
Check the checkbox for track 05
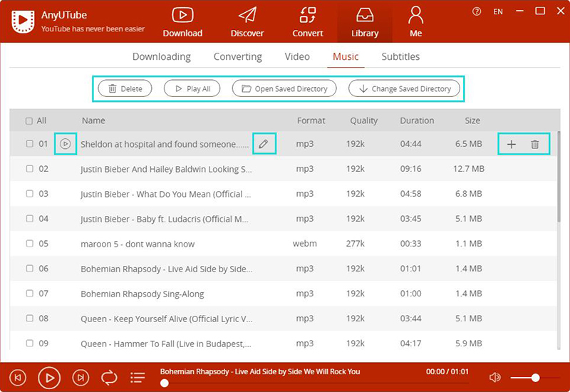pos(29,243)
